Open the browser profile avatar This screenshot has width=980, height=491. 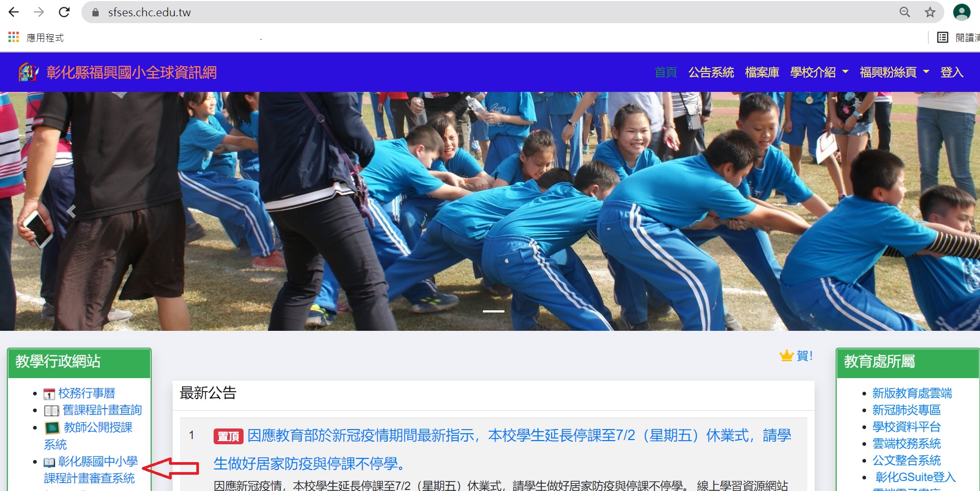962,12
